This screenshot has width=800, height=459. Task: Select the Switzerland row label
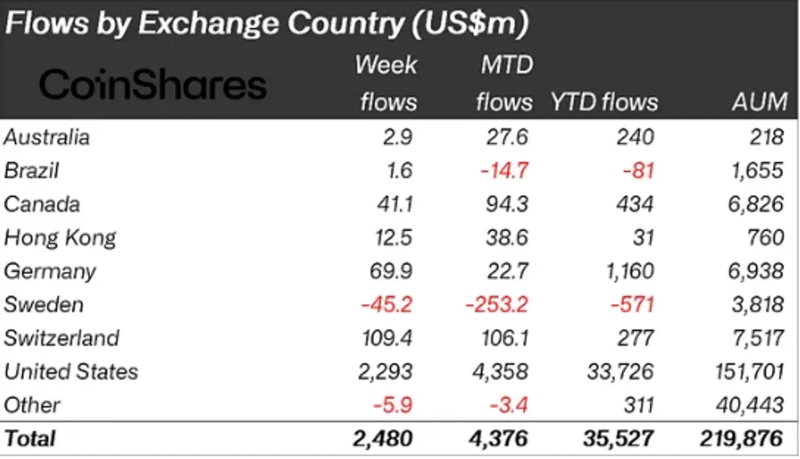[62, 338]
